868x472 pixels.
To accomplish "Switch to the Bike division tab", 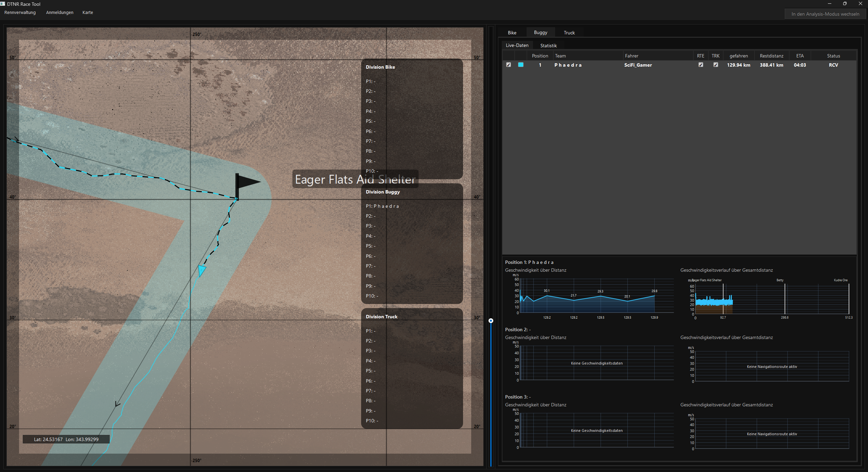I will tap(512, 32).
